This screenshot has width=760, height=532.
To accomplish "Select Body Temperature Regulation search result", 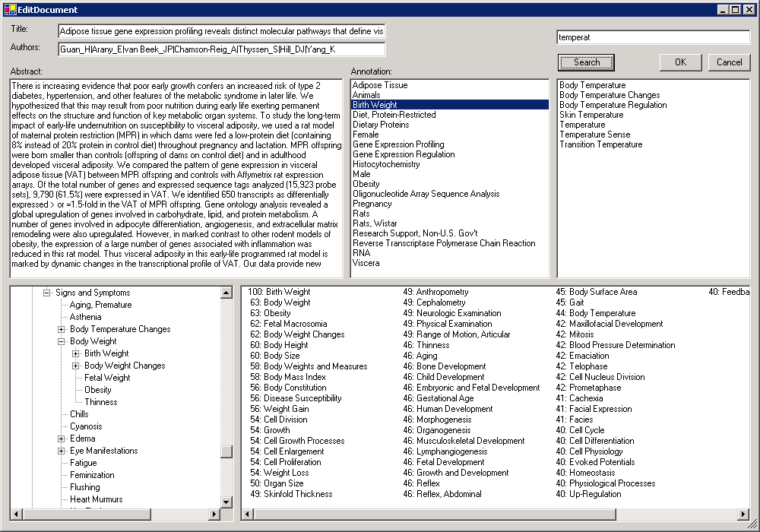I will (613, 105).
